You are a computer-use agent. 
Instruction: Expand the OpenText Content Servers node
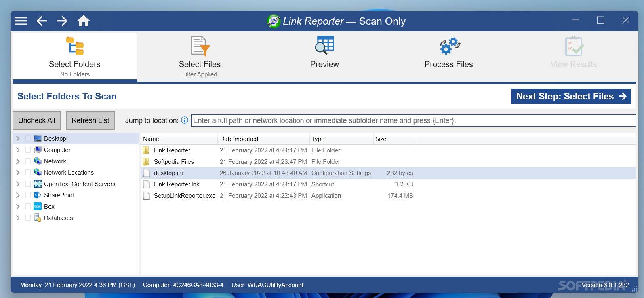pos(18,184)
